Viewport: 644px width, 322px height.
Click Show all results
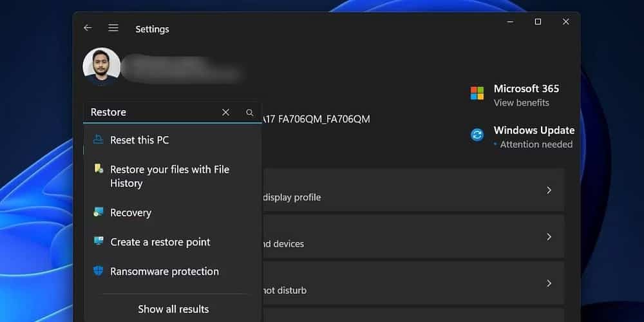coord(173,309)
